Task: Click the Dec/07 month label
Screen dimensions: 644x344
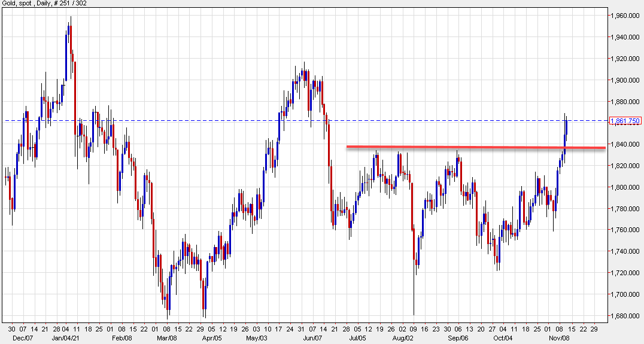Action: click(x=23, y=338)
